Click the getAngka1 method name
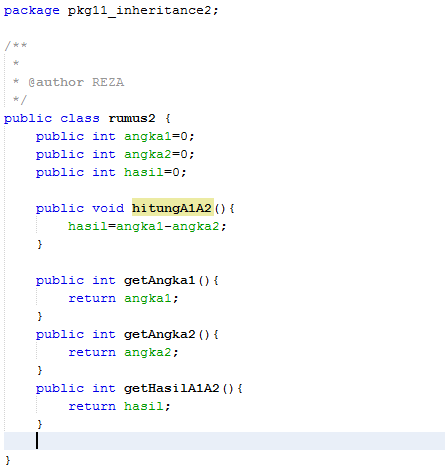 coord(159,280)
